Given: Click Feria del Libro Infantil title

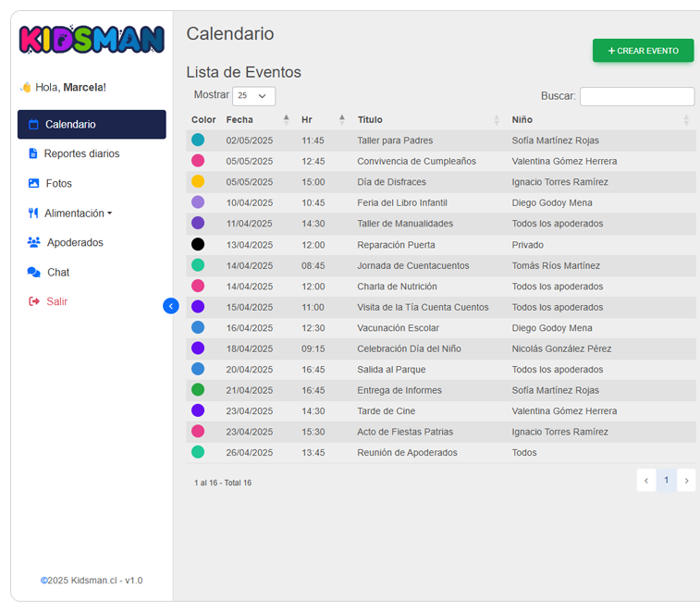Looking at the screenshot, I should (402, 202).
